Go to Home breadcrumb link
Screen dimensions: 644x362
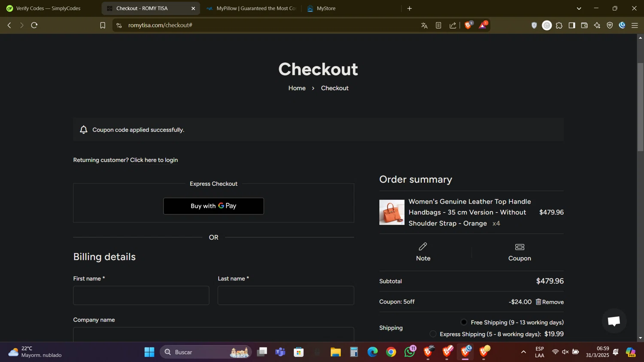point(297,88)
